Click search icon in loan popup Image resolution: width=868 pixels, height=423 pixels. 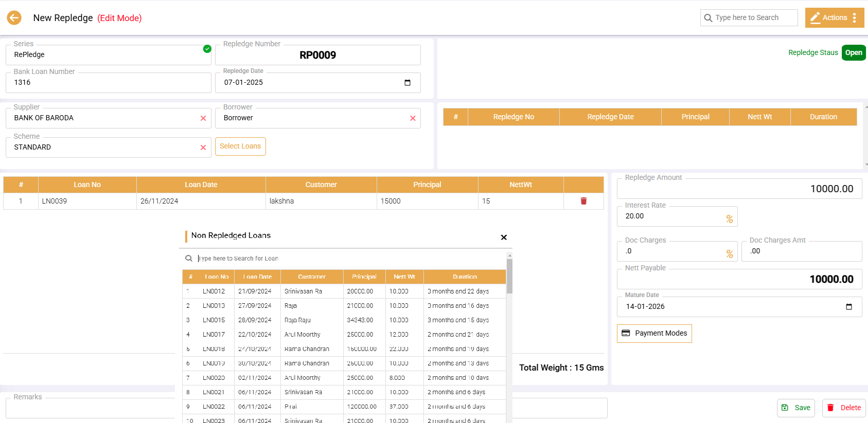(189, 259)
